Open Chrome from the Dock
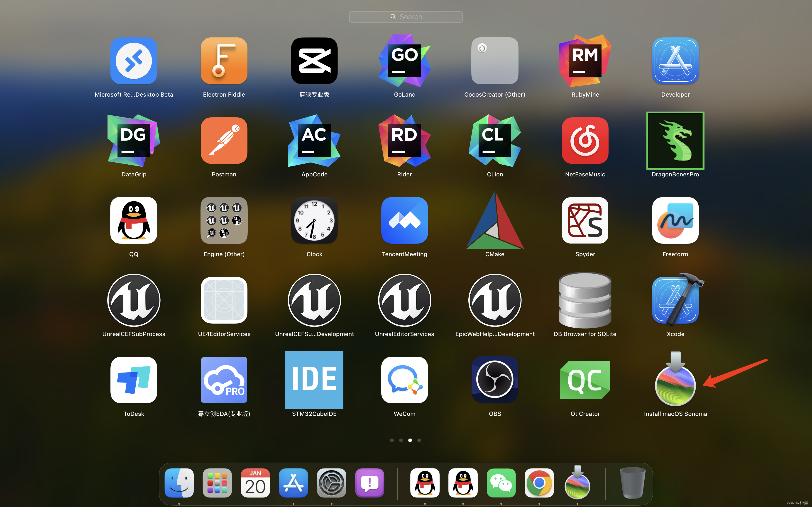 539,483
